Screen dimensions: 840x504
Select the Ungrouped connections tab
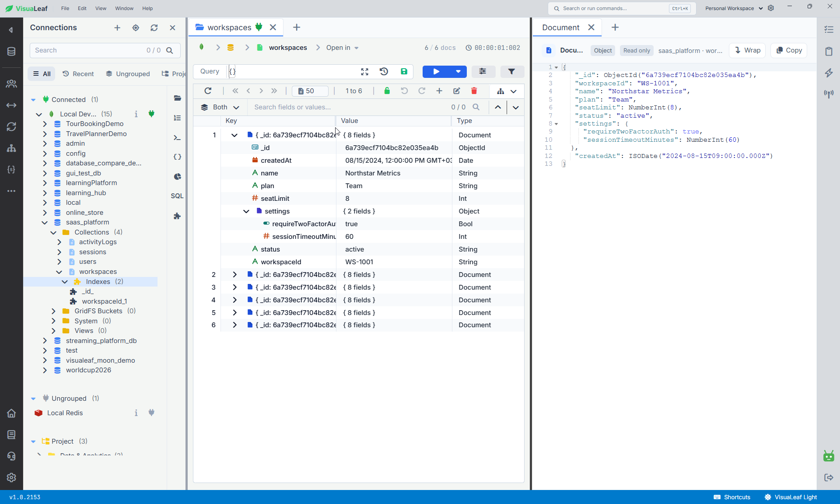click(x=128, y=74)
